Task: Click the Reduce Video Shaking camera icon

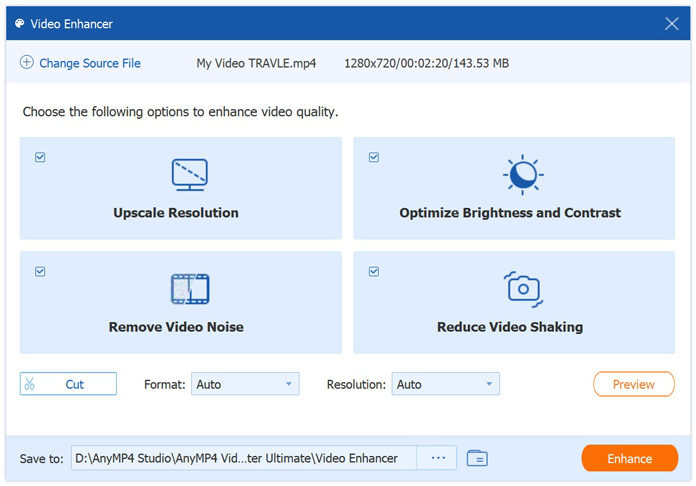Action: tap(522, 289)
